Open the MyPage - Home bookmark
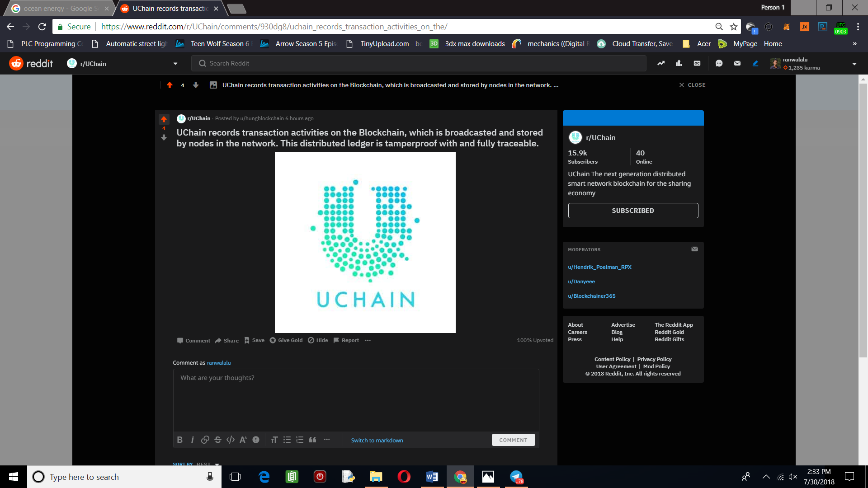 tap(750, 44)
